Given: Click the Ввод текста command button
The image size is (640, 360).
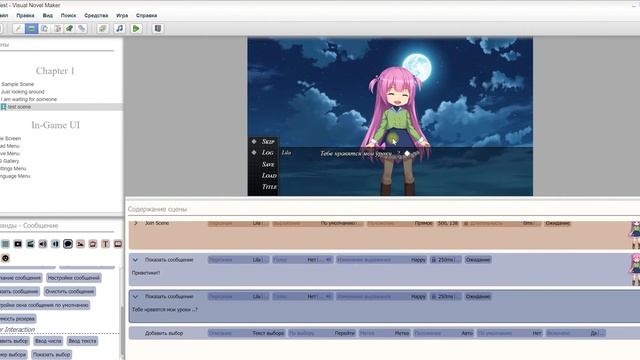Looking at the screenshot, I should click(82, 341).
